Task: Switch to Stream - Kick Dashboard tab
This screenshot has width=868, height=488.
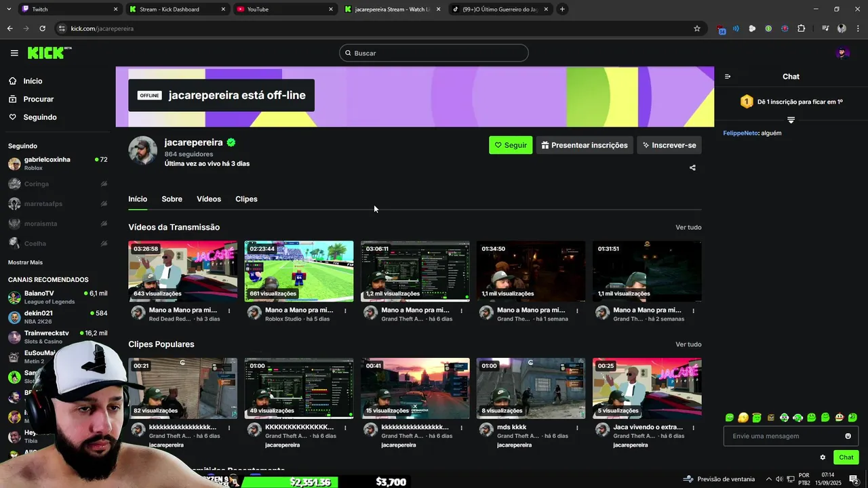Action: tap(178, 9)
